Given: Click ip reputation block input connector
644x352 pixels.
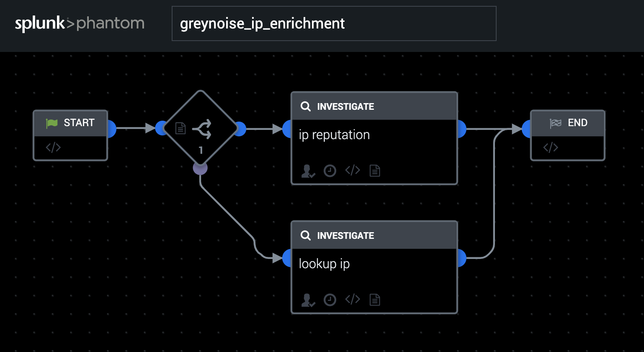Looking at the screenshot, I should (287, 129).
